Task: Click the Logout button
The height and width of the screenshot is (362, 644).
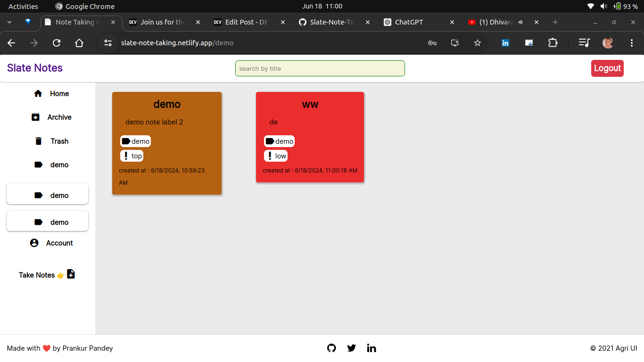Action: (607, 68)
